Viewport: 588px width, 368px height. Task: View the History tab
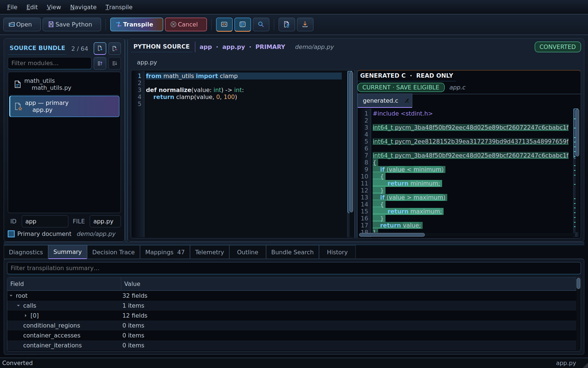(337, 252)
